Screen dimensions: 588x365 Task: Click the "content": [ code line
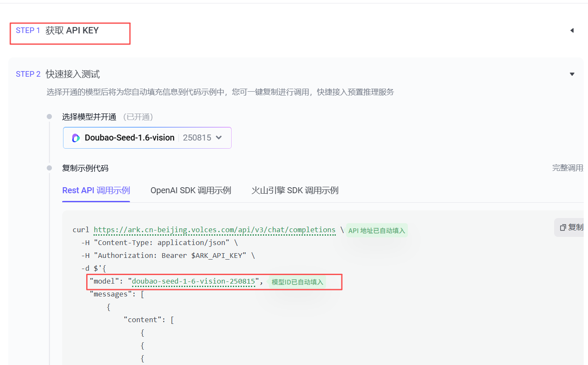click(x=148, y=320)
